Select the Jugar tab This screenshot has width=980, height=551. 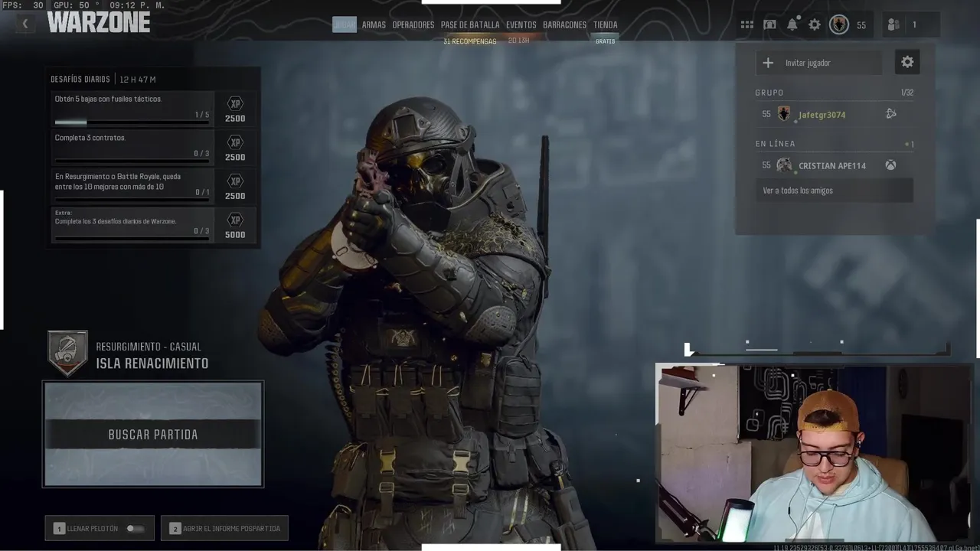click(x=345, y=24)
